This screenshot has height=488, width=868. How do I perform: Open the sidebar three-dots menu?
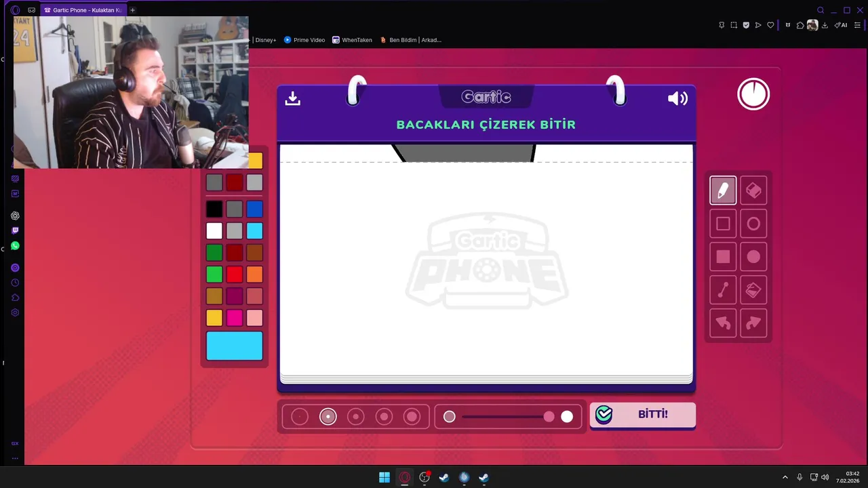[x=15, y=458]
